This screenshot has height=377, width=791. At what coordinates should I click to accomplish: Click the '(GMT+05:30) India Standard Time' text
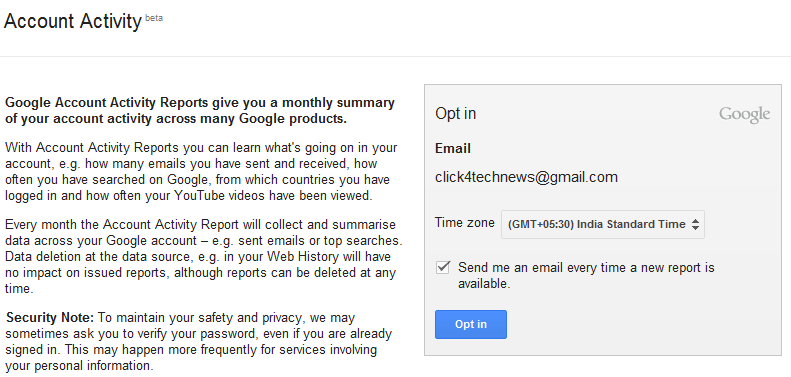point(596,225)
